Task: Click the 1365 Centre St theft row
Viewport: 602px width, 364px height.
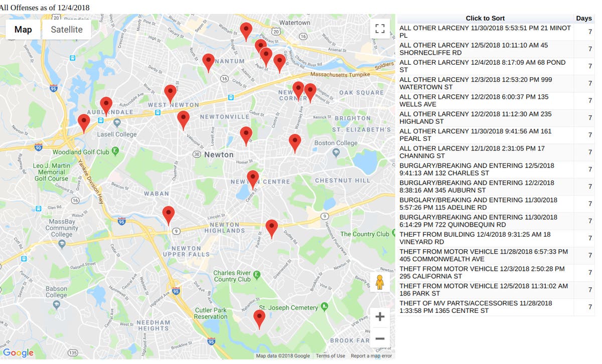Action: [485, 307]
